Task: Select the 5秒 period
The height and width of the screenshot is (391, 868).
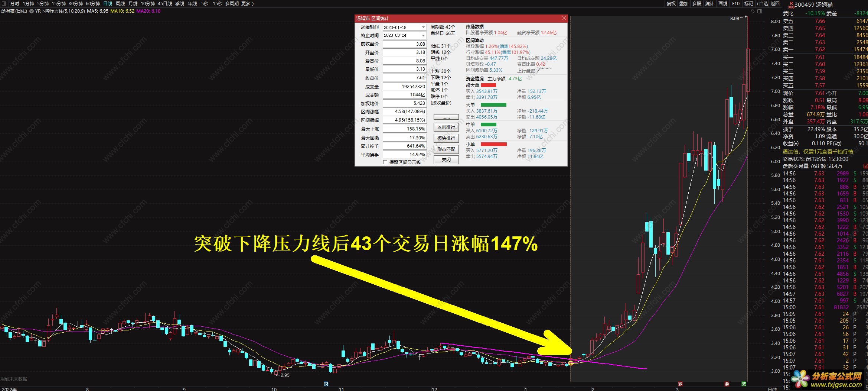Action: click(x=205, y=3)
